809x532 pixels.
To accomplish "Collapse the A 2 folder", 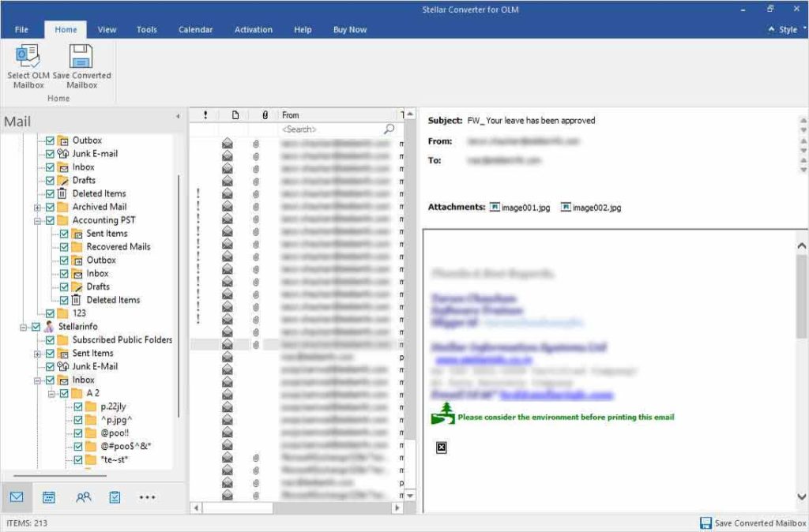I will click(x=51, y=393).
